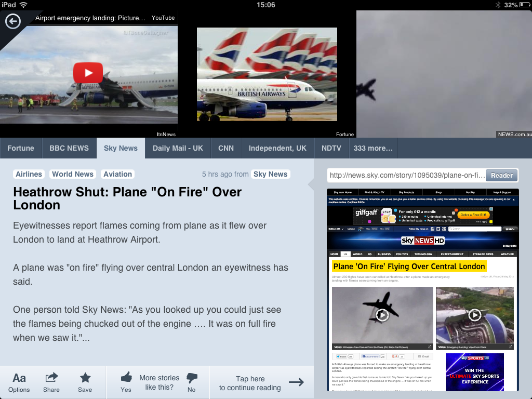Viewport: 532px width, 399px height.
Task: Go to the HOME tab in Sky navigation
Action: coord(335,254)
